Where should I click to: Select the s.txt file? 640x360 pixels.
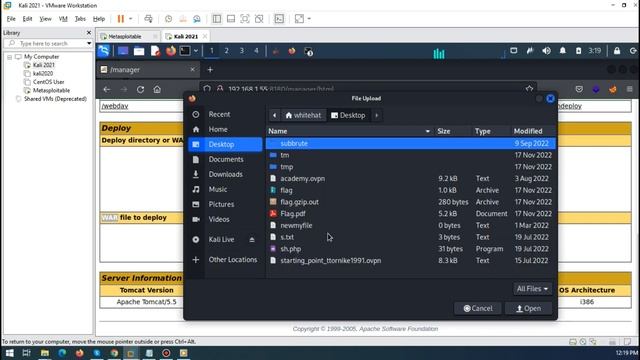click(x=411, y=237)
